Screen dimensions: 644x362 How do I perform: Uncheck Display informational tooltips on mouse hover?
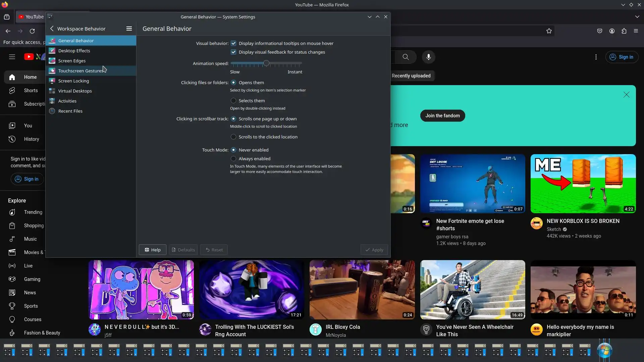(x=233, y=43)
